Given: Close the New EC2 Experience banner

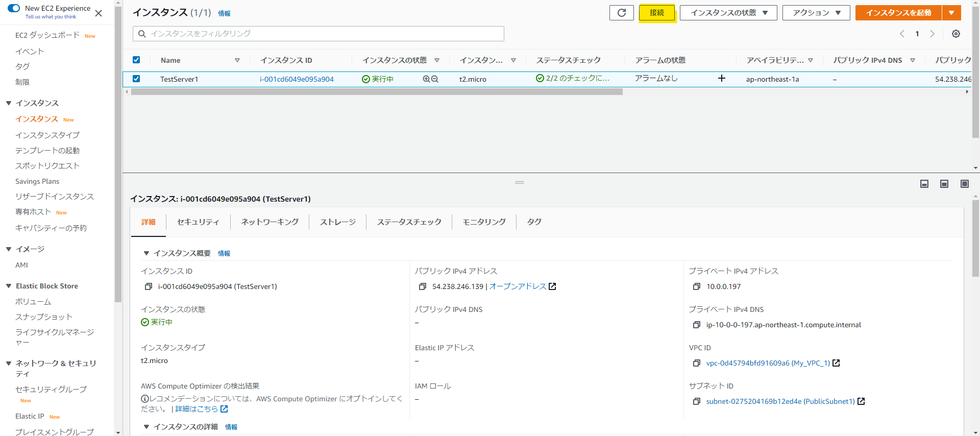Looking at the screenshot, I should coord(99,13).
